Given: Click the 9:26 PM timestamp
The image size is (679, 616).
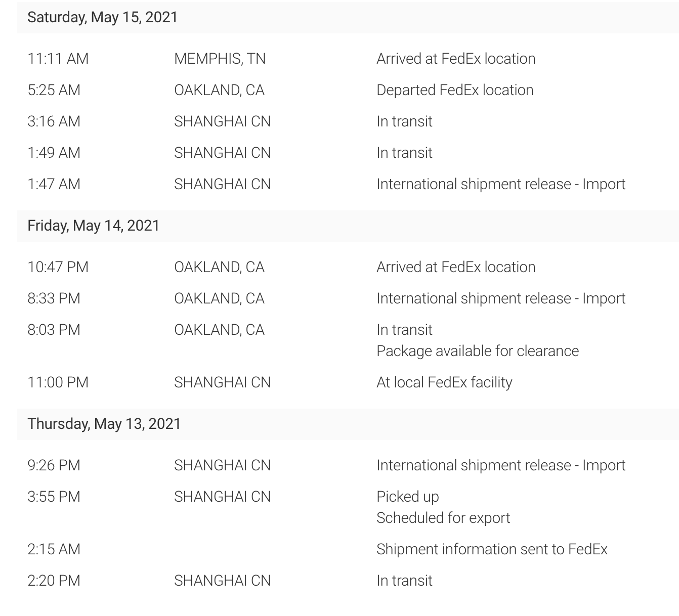Looking at the screenshot, I should point(54,465).
